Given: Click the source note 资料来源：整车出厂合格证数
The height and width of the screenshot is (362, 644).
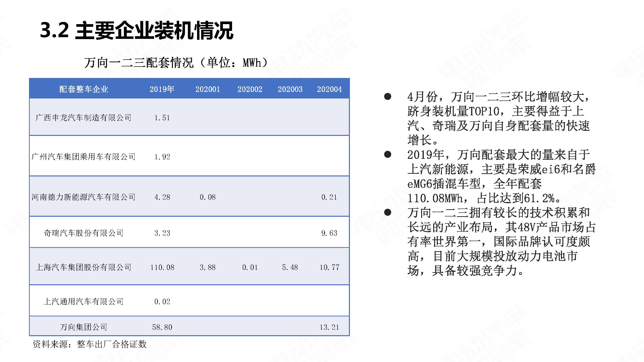Looking at the screenshot, I should point(90,344).
